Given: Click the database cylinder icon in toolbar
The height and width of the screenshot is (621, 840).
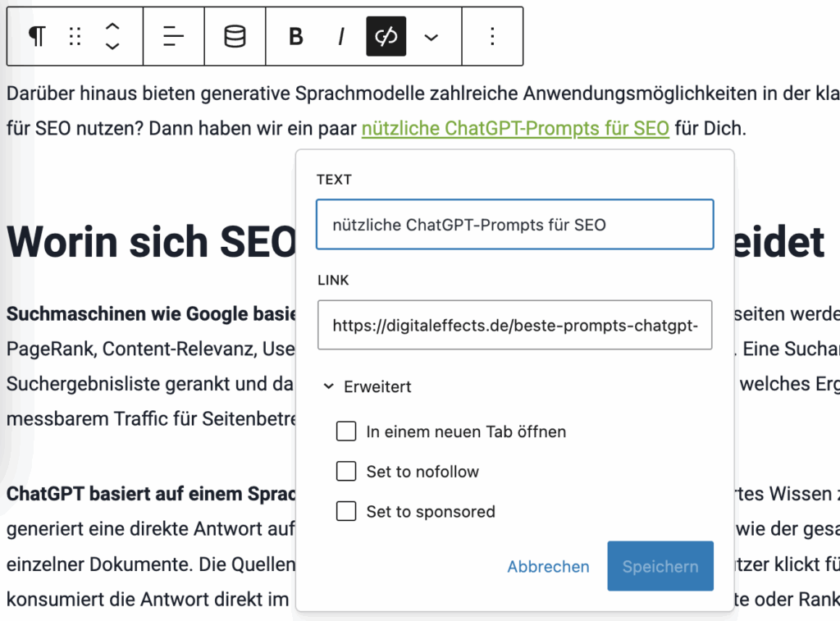Looking at the screenshot, I should (235, 36).
